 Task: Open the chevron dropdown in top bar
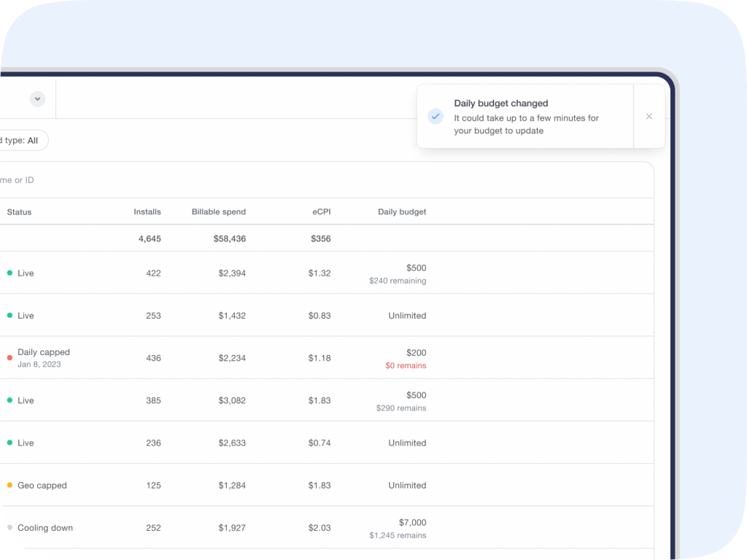[x=38, y=99]
